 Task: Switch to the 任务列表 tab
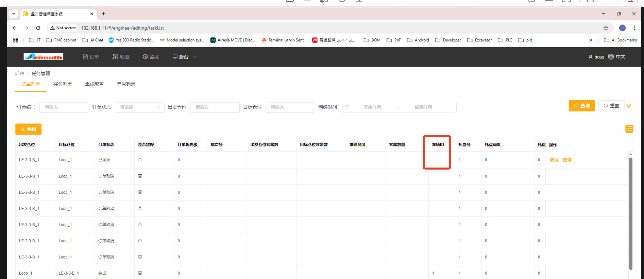[x=63, y=84]
